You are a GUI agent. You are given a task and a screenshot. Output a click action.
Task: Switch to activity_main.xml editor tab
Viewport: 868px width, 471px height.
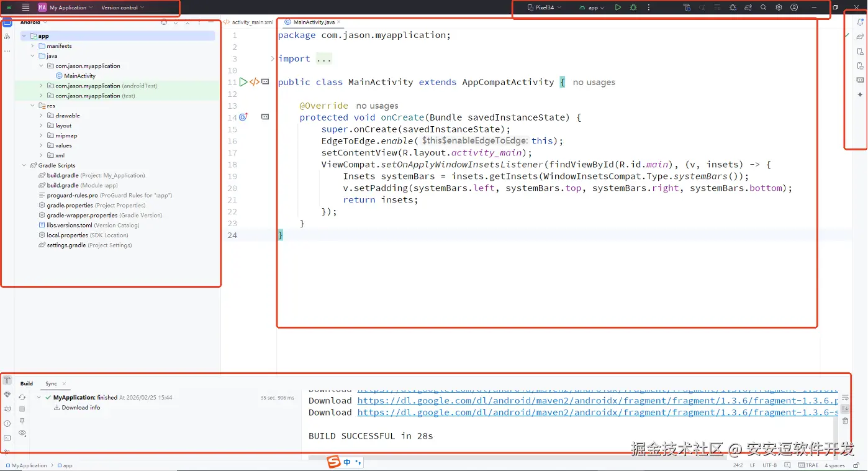point(248,22)
